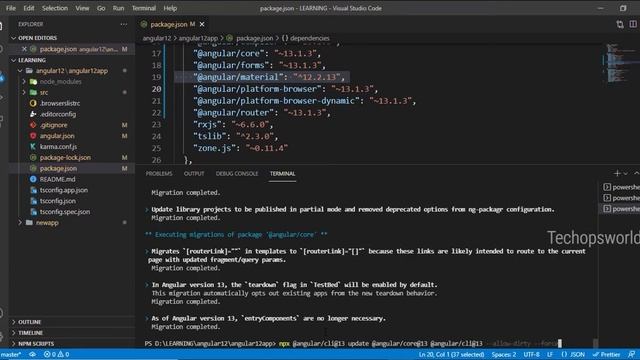Image resolution: width=640 pixels, height=360 pixels.
Task: Expand the Timeline section
Action: 31,333
